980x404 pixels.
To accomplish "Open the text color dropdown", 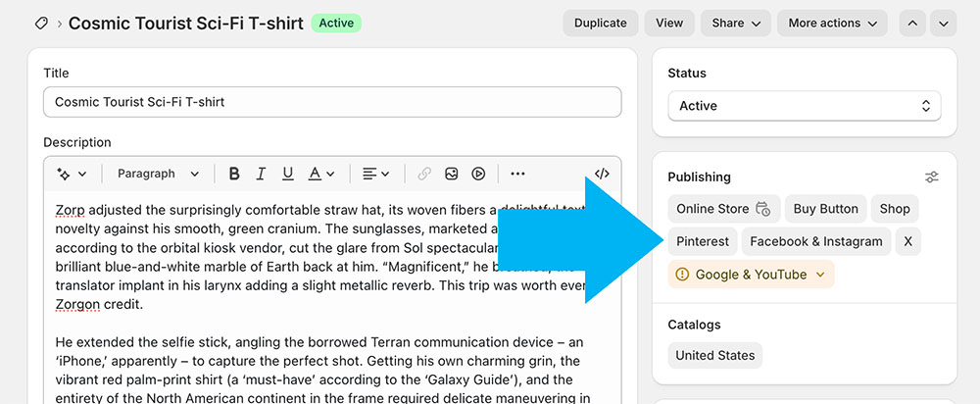I will pyautogui.click(x=321, y=174).
